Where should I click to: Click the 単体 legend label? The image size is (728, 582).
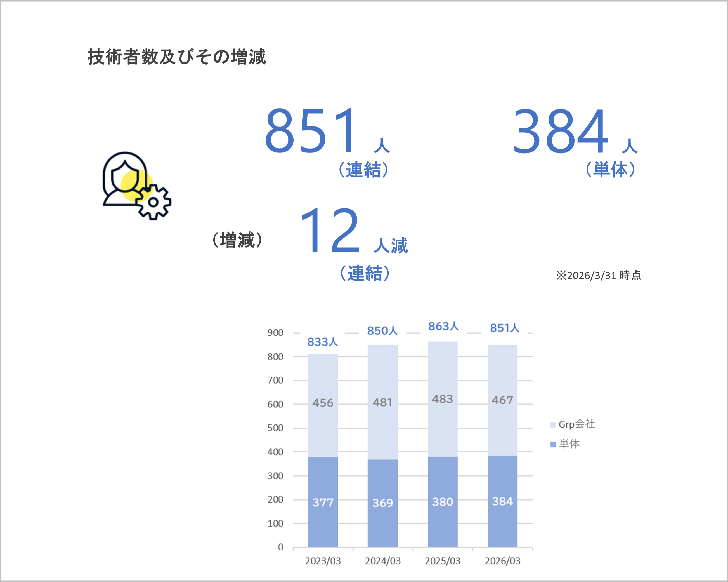[569, 443]
